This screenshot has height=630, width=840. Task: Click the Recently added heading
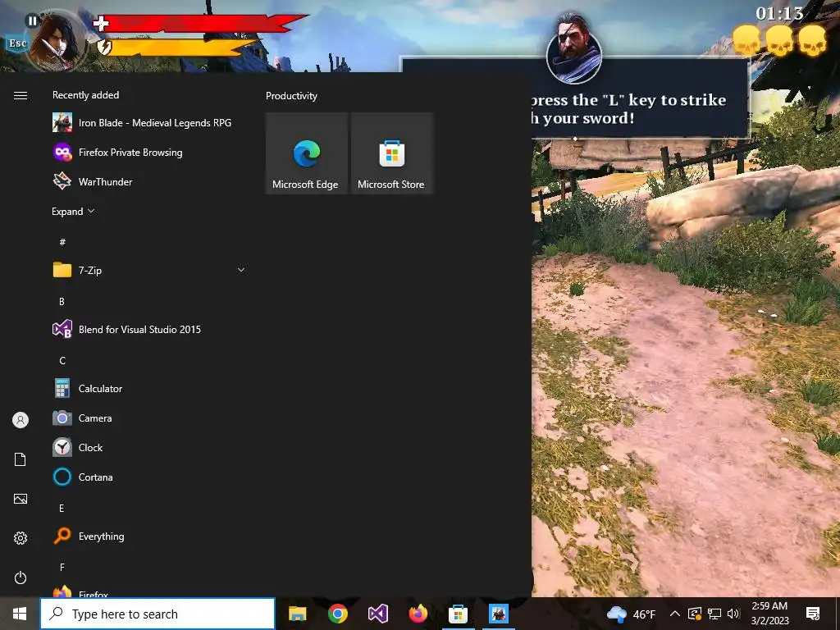tap(85, 95)
